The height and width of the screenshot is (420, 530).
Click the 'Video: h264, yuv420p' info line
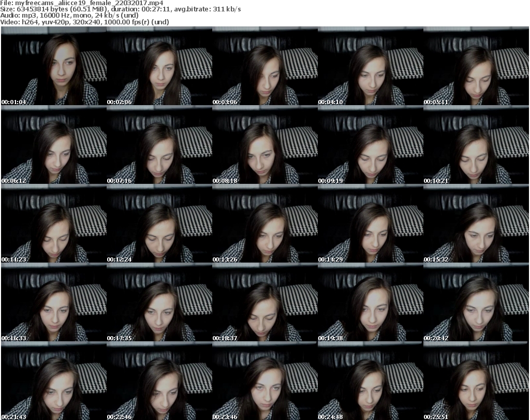click(84, 22)
